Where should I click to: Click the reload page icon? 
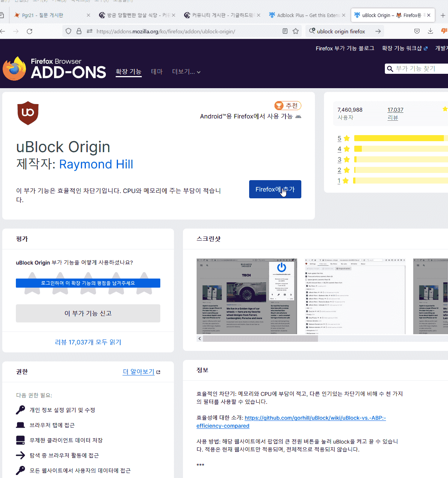29,31
